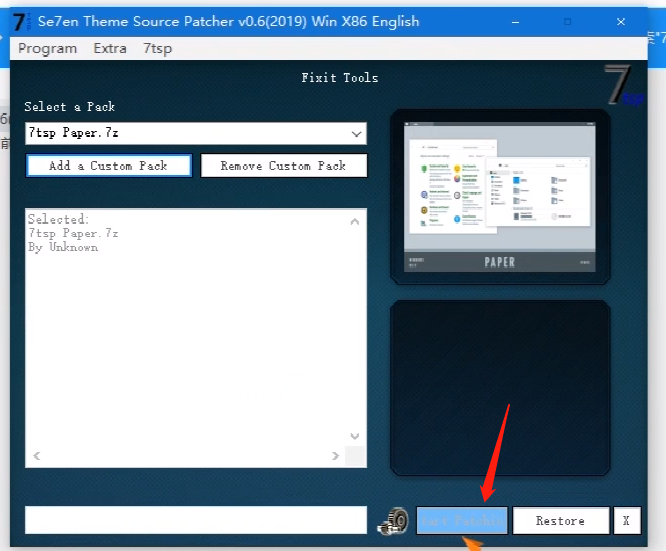Open the Paper theme preview thumbnail
Viewport: 666px width, 551px height.
tap(500, 197)
